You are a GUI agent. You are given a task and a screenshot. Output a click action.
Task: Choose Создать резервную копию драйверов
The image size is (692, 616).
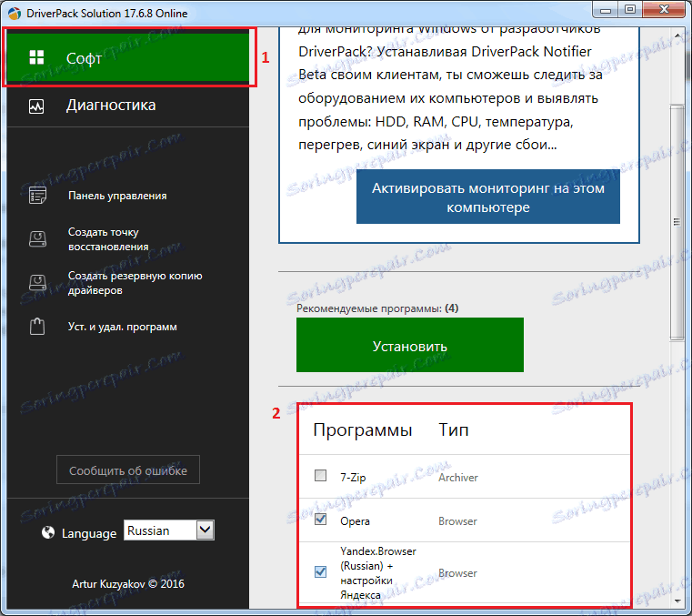point(135,283)
